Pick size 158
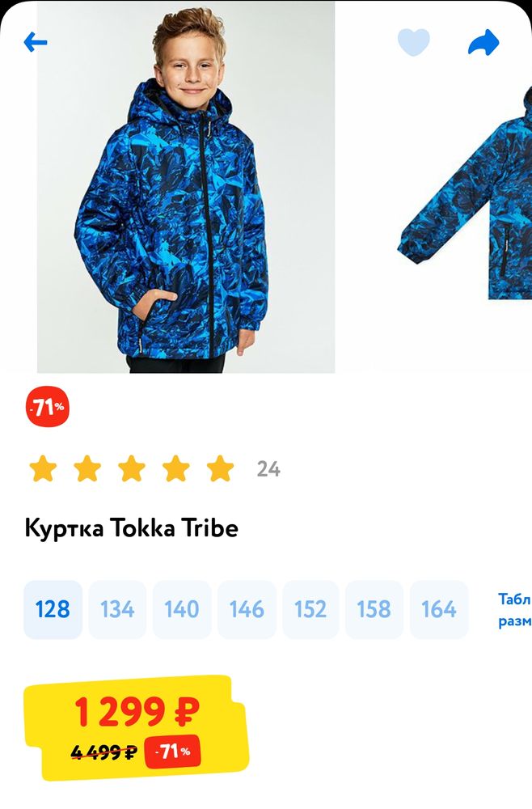This screenshot has height=809, width=532. tap(374, 609)
